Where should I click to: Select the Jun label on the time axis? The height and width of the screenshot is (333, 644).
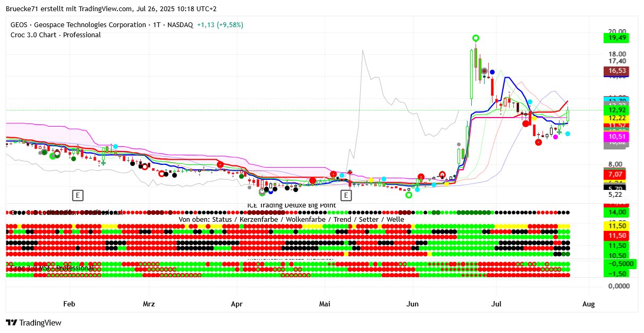pos(412,304)
